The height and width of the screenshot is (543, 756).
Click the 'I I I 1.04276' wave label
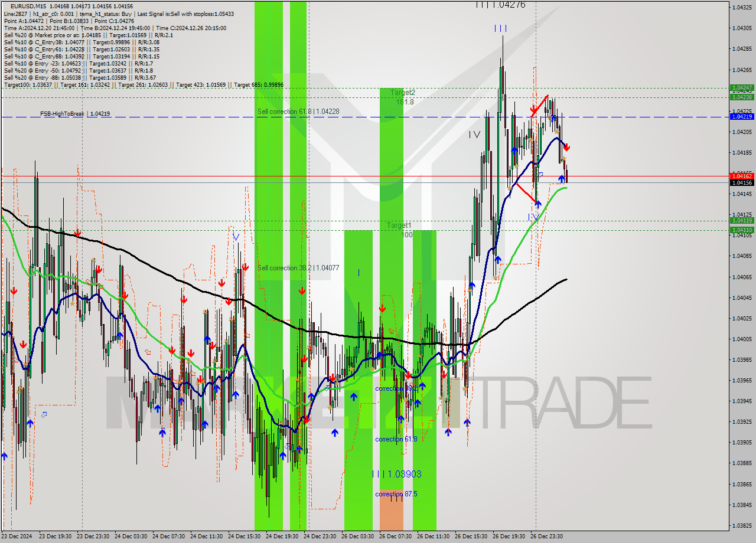tap(501, 4)
